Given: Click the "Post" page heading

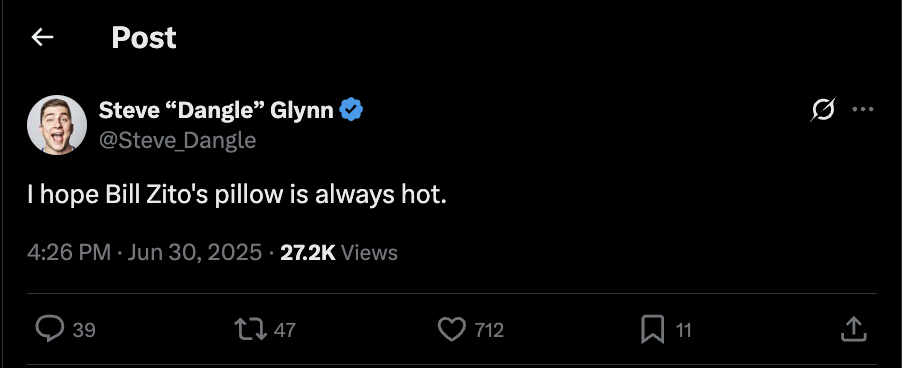Looking at the screenshot, I should (x=144, y=38).
